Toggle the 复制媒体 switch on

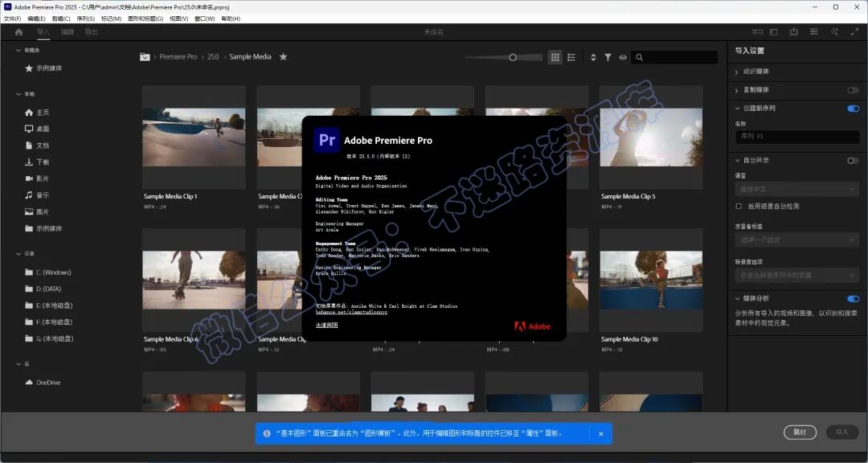[853, 90]
